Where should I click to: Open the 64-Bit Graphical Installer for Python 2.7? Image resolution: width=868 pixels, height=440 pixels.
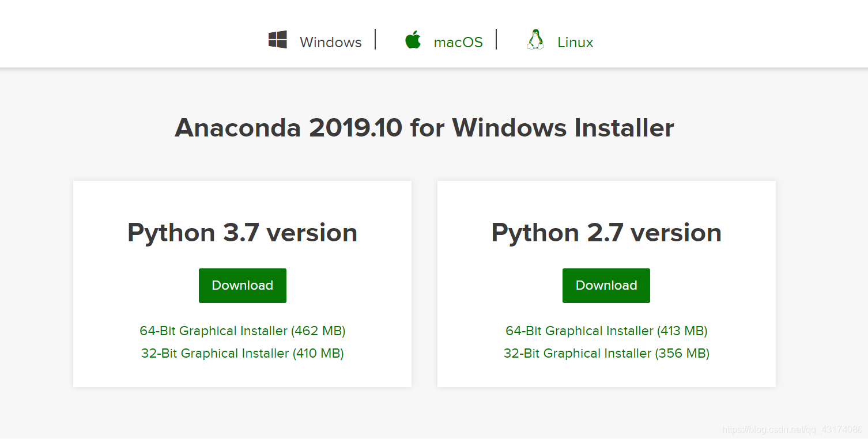[x=606, y=331]
